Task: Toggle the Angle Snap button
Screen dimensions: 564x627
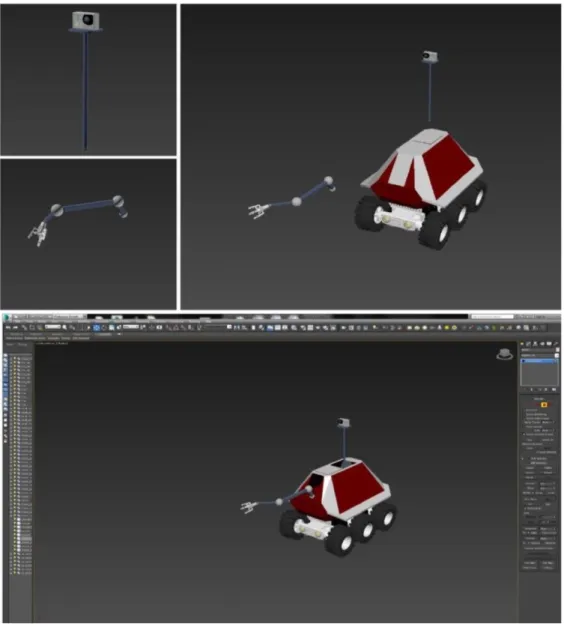Action: point(176,327)
